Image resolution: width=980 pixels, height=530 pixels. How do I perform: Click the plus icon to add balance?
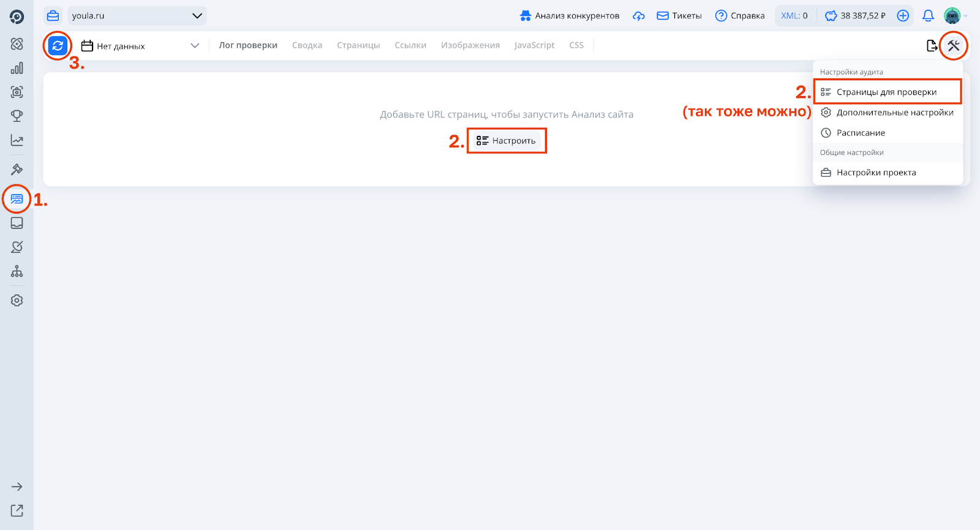pos(903,16)
